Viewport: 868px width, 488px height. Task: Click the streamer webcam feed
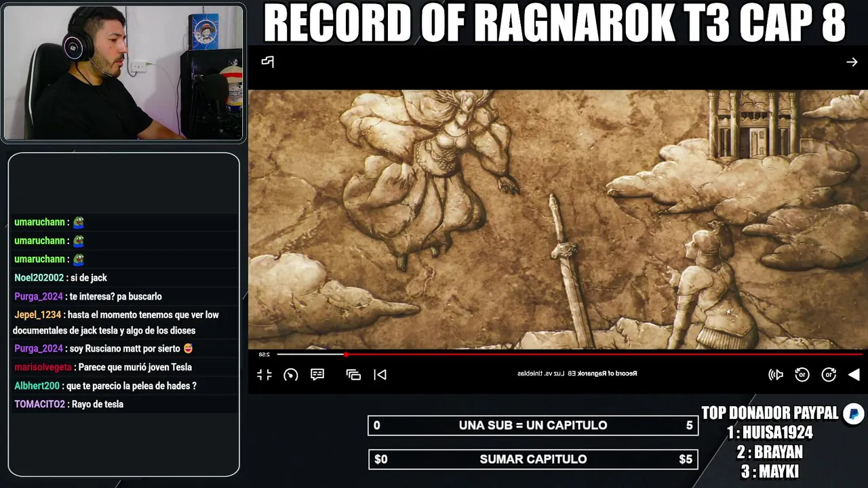point(123,73)
